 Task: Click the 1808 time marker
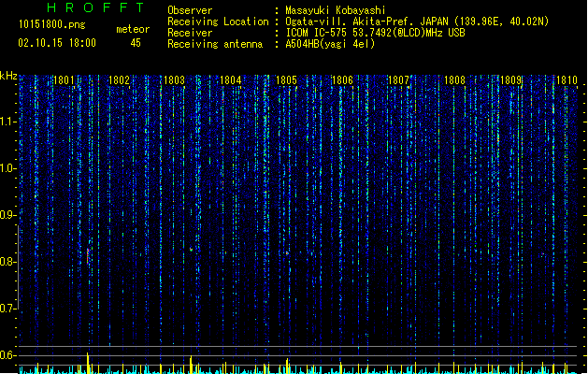(x=454, y=80)
